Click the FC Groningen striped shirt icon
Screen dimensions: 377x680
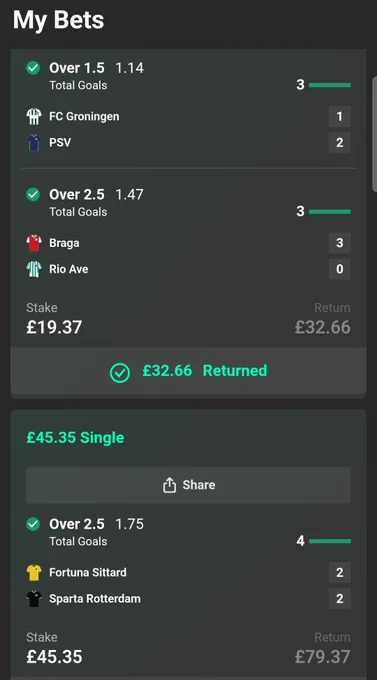click(33, 116)
